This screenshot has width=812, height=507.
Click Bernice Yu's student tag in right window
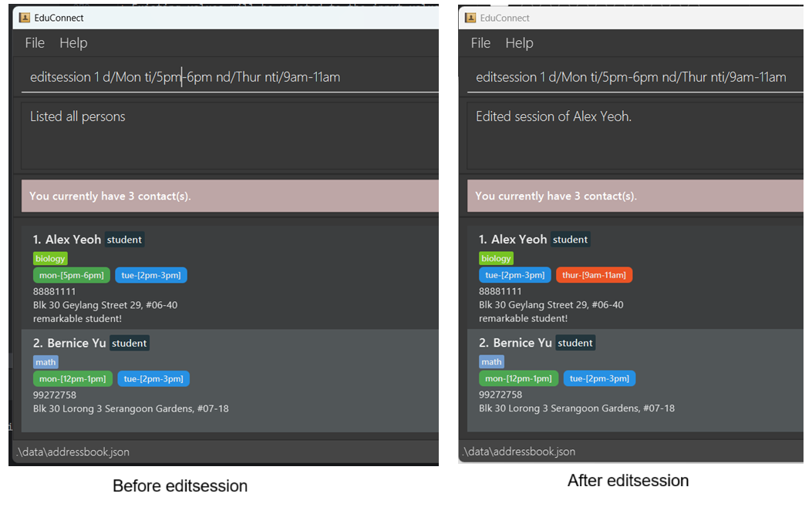(x=575, y=343)
